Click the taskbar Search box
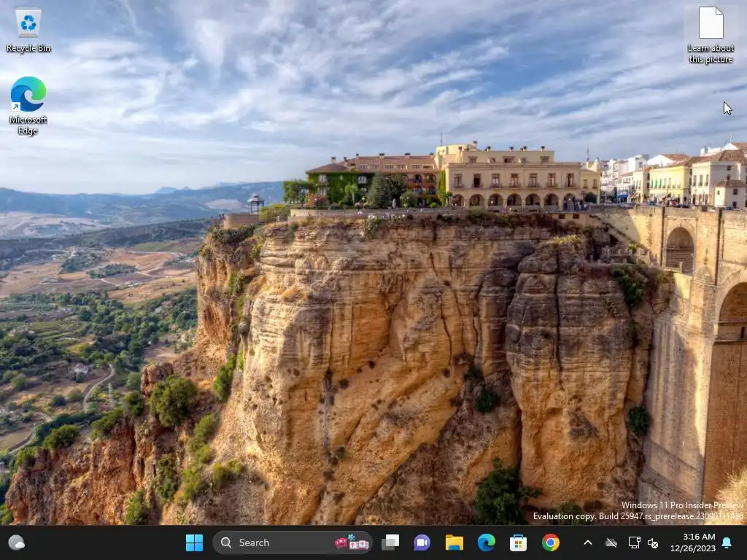Screen dimensions: 747x560 pos(292,542)
